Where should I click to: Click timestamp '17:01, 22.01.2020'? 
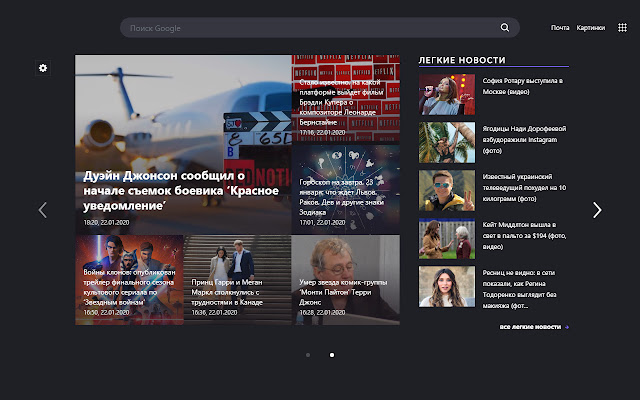pyautogui.click(x=322, y=222)
